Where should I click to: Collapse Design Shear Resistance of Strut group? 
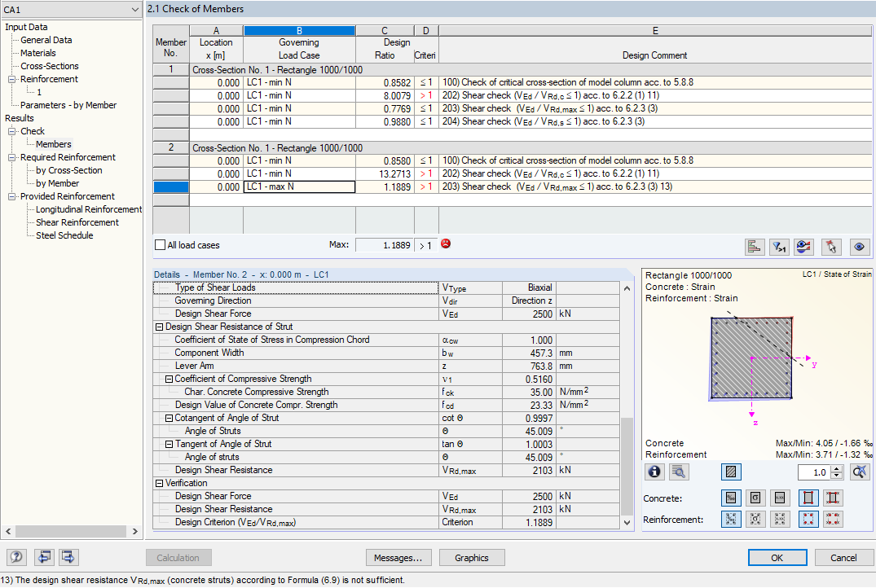pos(159,327)
